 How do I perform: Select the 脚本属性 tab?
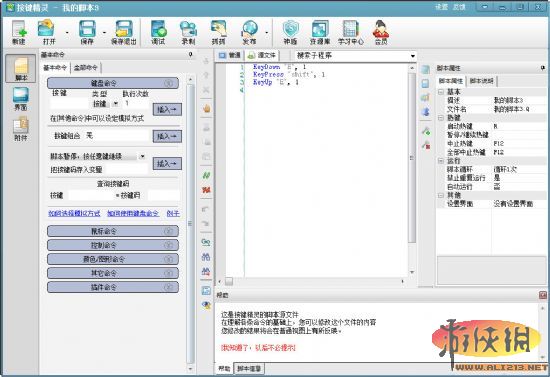[x=451, y=81]
